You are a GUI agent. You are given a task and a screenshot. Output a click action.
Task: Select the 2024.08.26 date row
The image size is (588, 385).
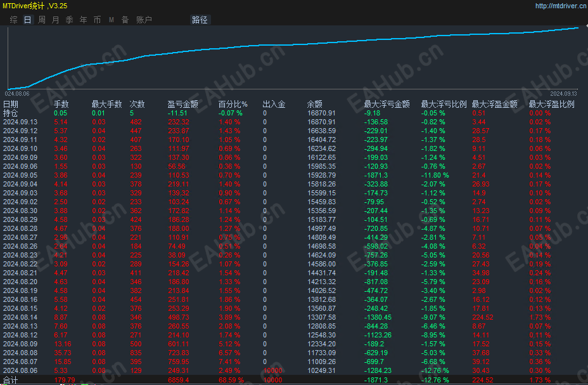pos(294,246)
